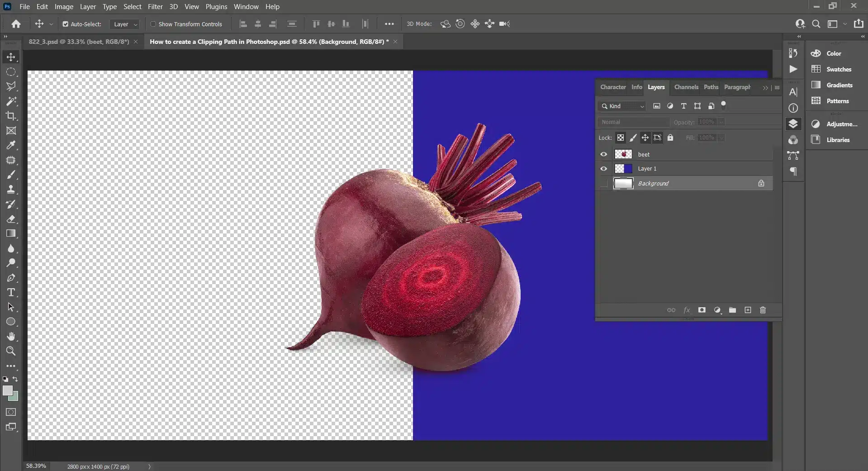The image size is (868, 471).
Task: Click the Share icon at top right
Action: (859, 24)
